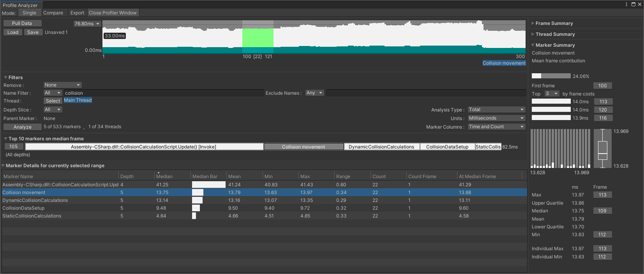
Task: Click the Export tab
Action: pos(77,13)
